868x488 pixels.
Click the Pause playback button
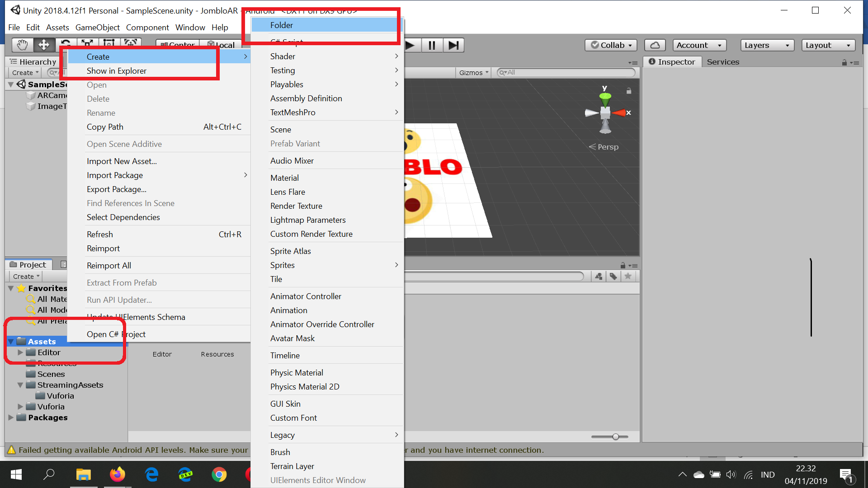click(x=432, y=45)
